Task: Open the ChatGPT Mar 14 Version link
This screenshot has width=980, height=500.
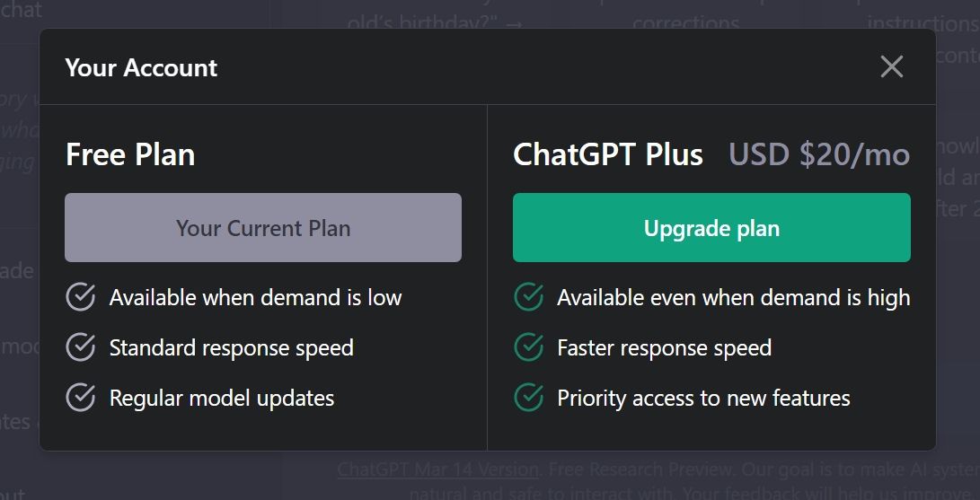Action: [x=438, y=469]
